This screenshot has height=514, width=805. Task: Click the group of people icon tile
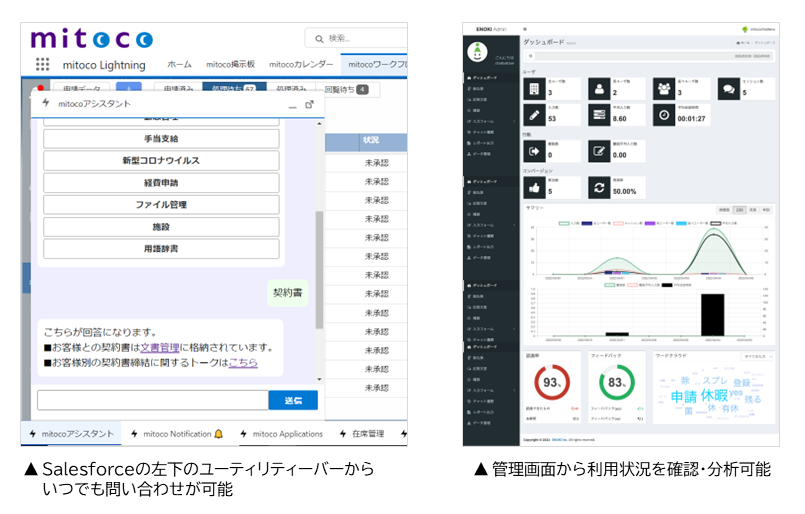tap(664, 89)
